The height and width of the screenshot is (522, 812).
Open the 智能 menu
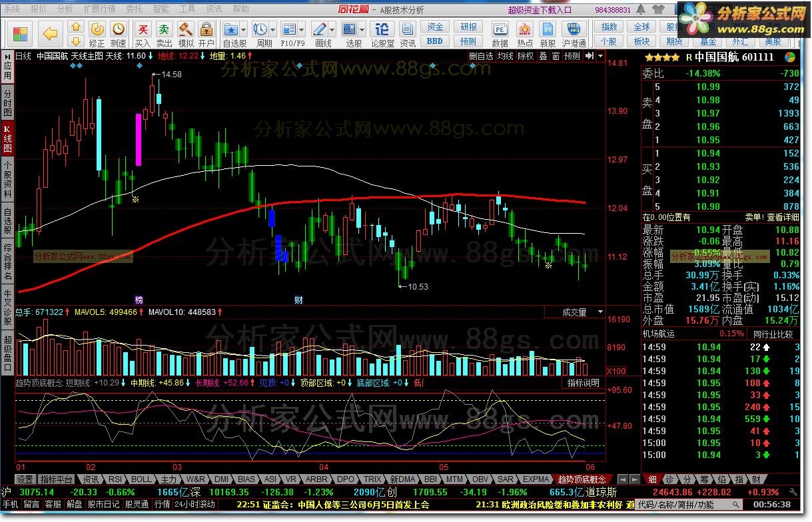(161, 9)
